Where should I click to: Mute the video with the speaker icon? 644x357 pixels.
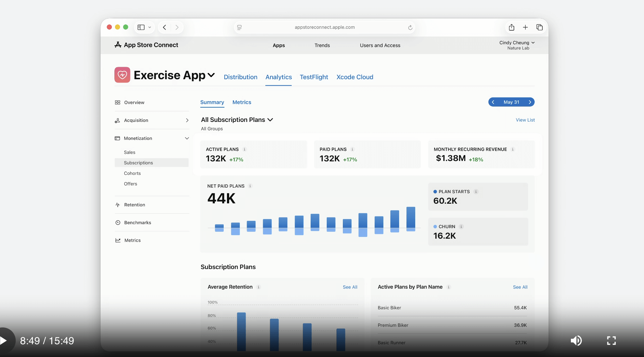click(x=576, y=341)
